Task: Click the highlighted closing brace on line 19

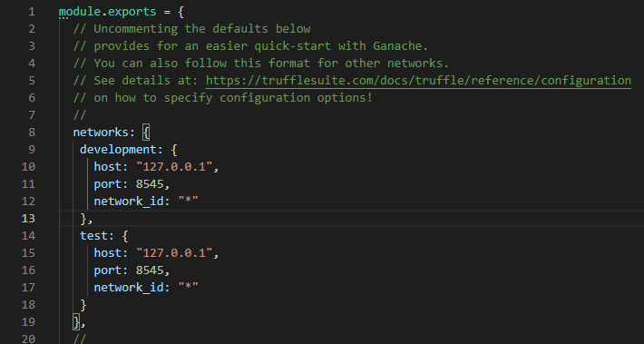Action: click(x=76, y=322)
